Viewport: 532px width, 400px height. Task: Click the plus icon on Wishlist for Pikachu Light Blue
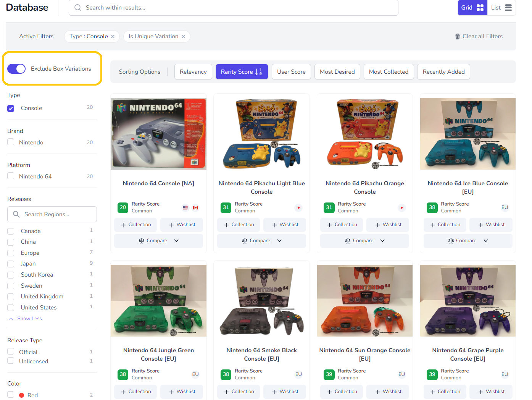274,225
